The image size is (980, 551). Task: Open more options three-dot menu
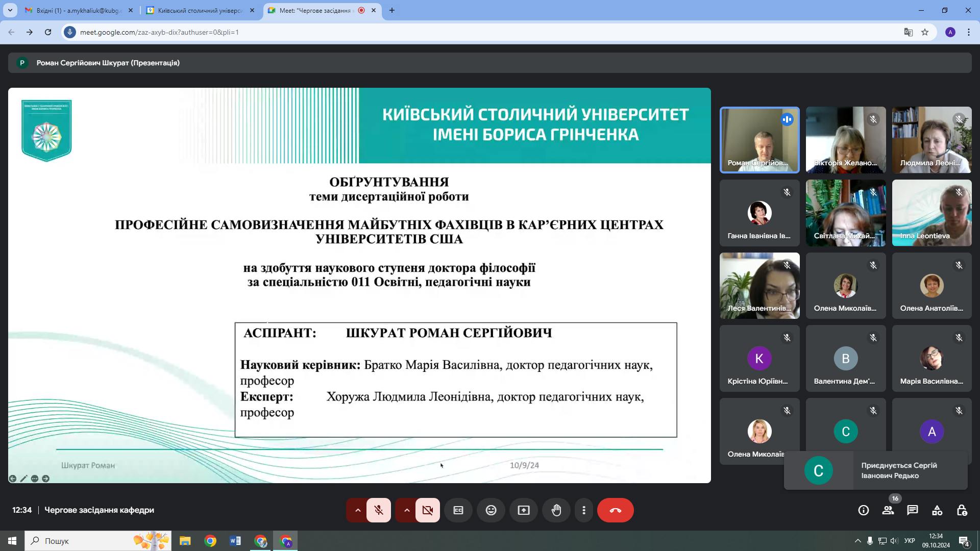[583, 510]
